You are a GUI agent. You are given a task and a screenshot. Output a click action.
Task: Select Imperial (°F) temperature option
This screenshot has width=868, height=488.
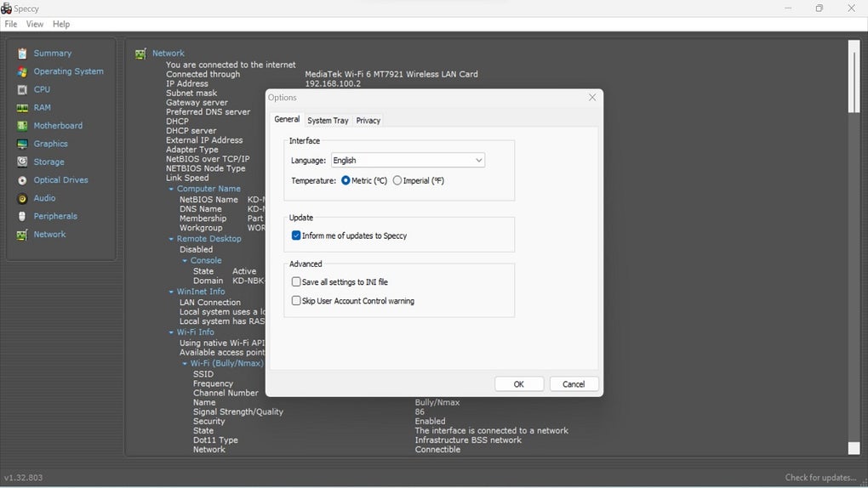pos(397,180)
